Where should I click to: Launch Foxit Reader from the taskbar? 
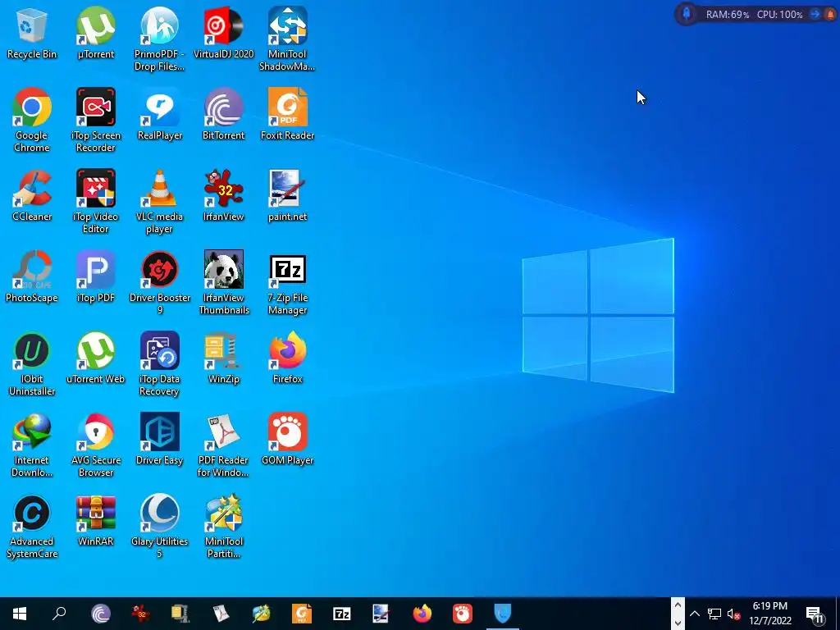pyautogui.click(x=302, y=614)
